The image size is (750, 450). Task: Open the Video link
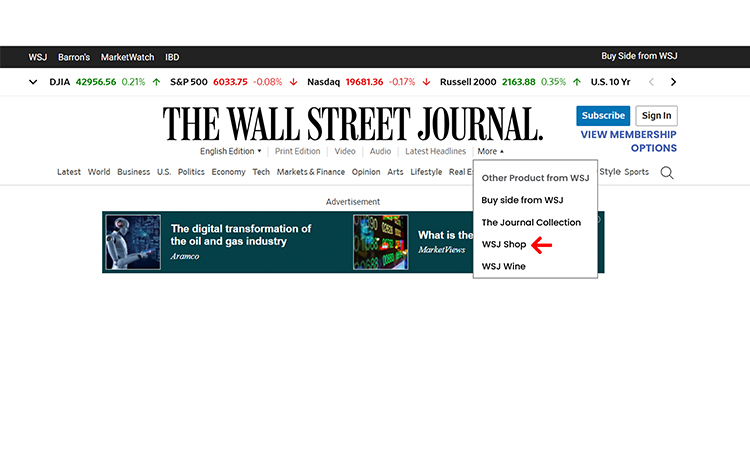pos(345,151)
